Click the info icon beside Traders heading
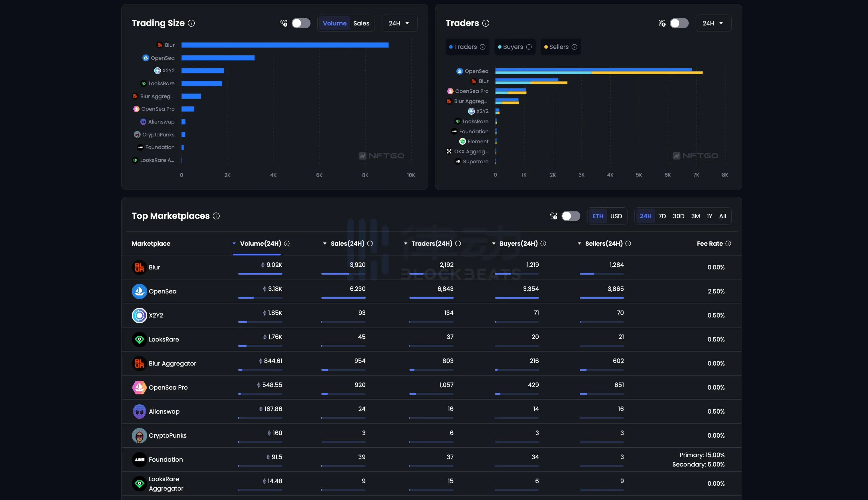Viewport: 868px width, 500px height. [486, 23]
